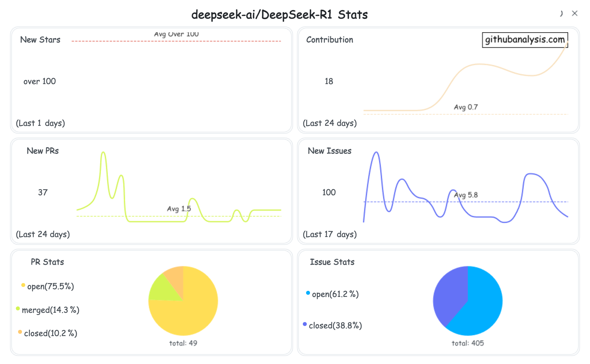Click the New Issues heading
The width and height of the screenshot is (590, 364).
coord(330,151)
